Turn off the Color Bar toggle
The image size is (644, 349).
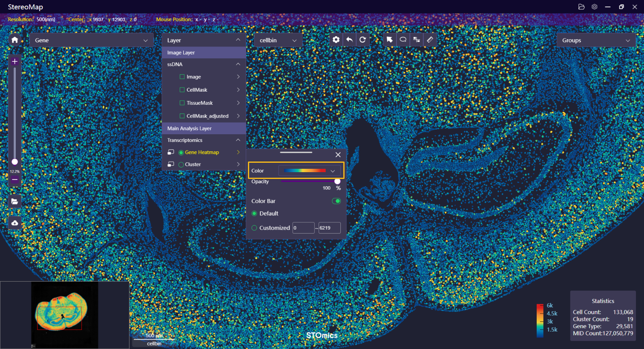336,201
